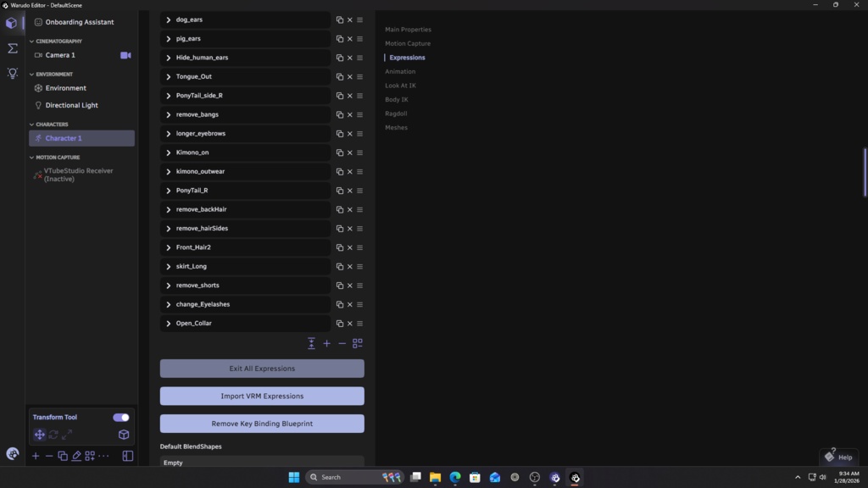Click the reorder handle for Hide_human_ears
This screenshot has height=488, width=868.
(x=359, y=58)
